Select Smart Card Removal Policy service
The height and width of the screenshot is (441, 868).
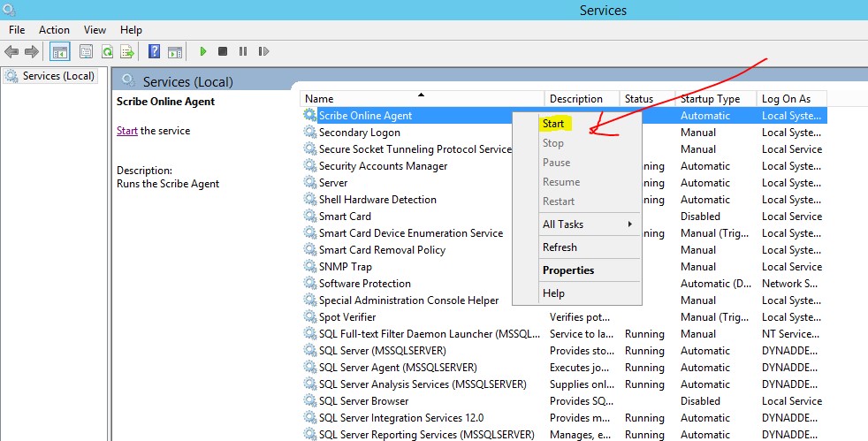pyautogui.click(x=382, y=249)
